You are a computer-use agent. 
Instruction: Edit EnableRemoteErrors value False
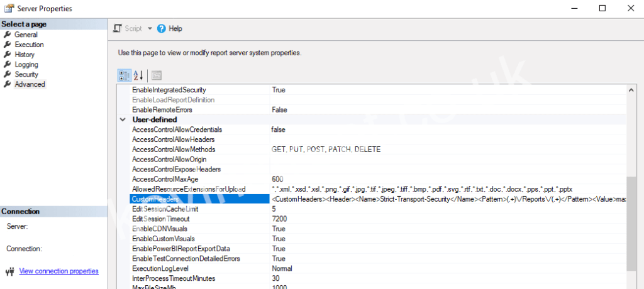pyautogui.click(x=279, y=110)
